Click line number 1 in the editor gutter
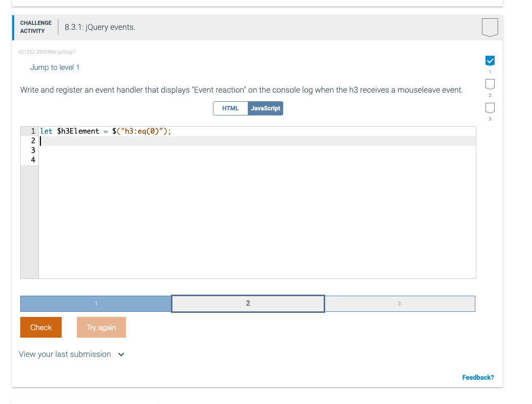Image resolution: width=532 pixels, height=404 pixels. coord(32,131)
